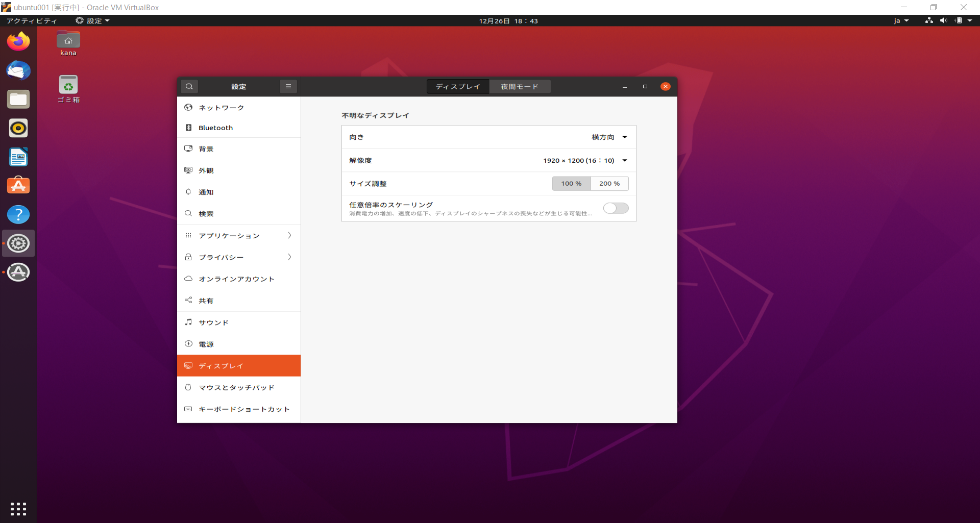Click the battery icon in the top bar

point(959,20)
